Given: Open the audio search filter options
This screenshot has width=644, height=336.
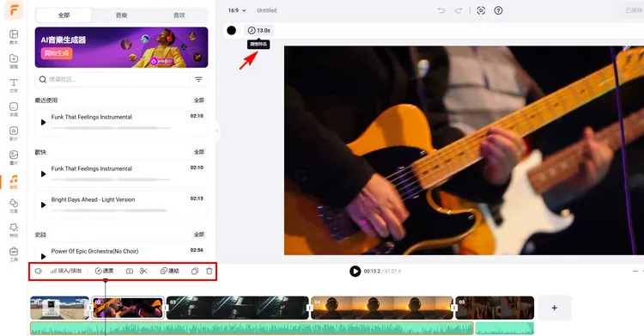Looking at the screenshot, I should [199, 79].
